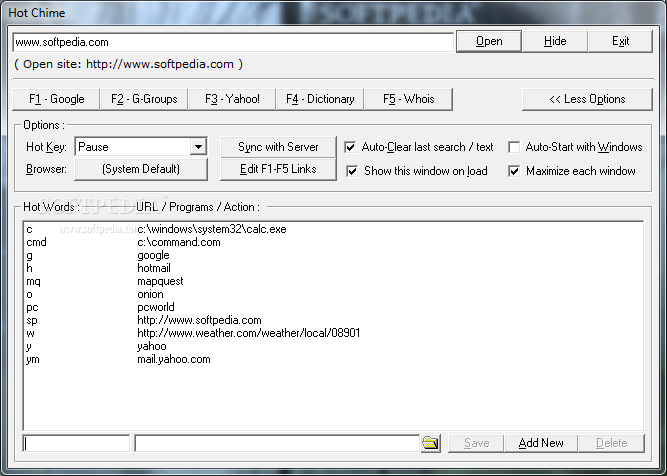Click the empty hot word input field
Screen dimensions: 667x476
click(76, 443)
